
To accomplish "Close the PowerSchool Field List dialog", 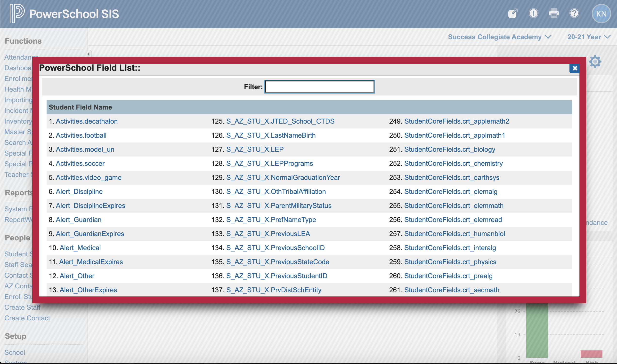I will (x=575, y=68).
